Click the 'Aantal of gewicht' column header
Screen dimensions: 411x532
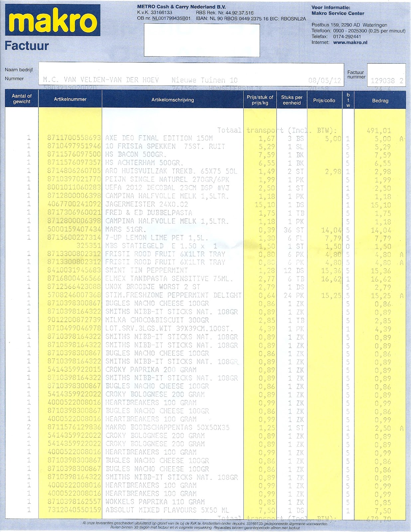point(22,99)
